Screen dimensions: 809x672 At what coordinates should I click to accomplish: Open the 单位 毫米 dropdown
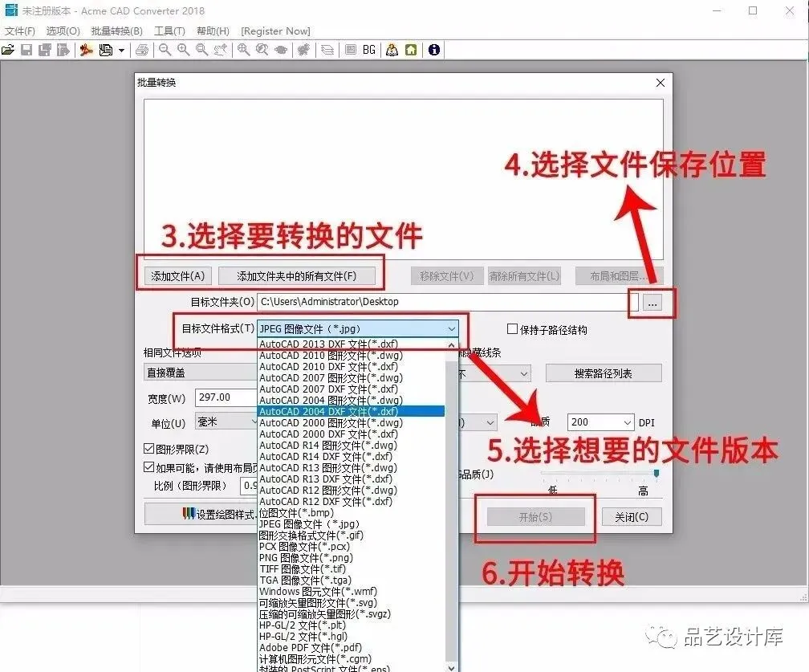click(x=226, y=422)
